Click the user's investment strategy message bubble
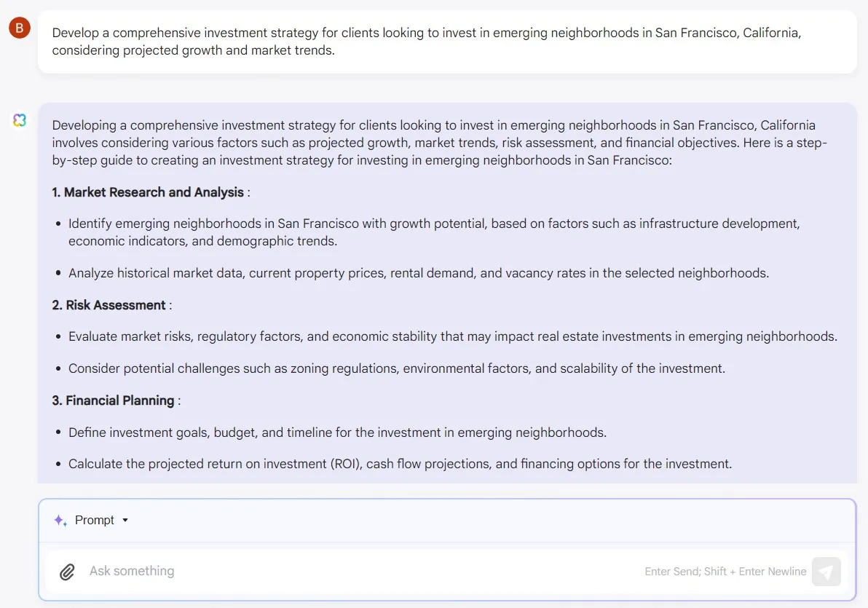This screenshot has width=868, height=608. pyautogui.click(x=447, y=42)
